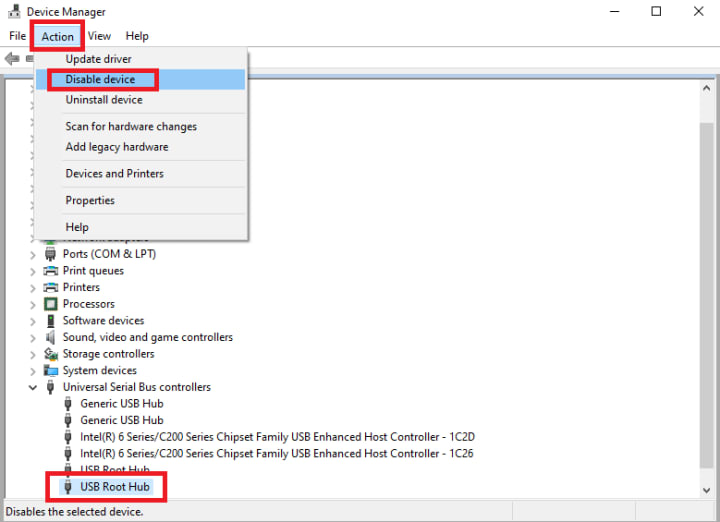Click the Printers category icon
The height and width of the screenshot is (522, 720).
coord(51,287)
